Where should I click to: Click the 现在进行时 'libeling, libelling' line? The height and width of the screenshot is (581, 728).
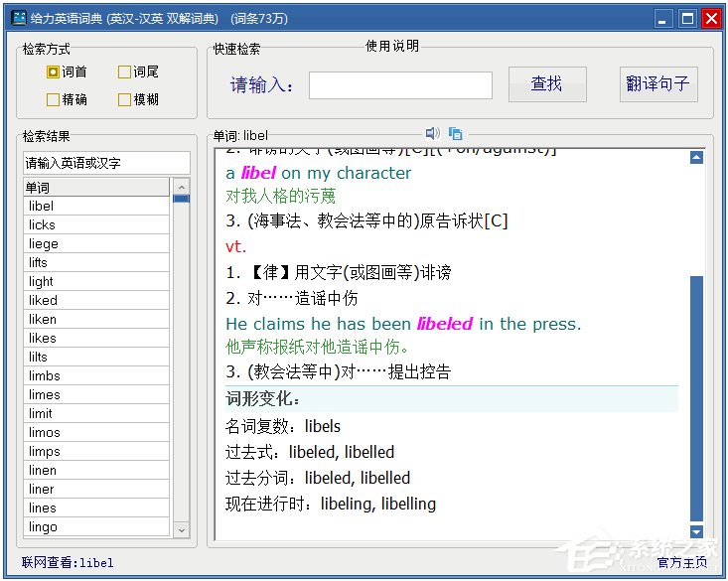click(x=331, y=504)
